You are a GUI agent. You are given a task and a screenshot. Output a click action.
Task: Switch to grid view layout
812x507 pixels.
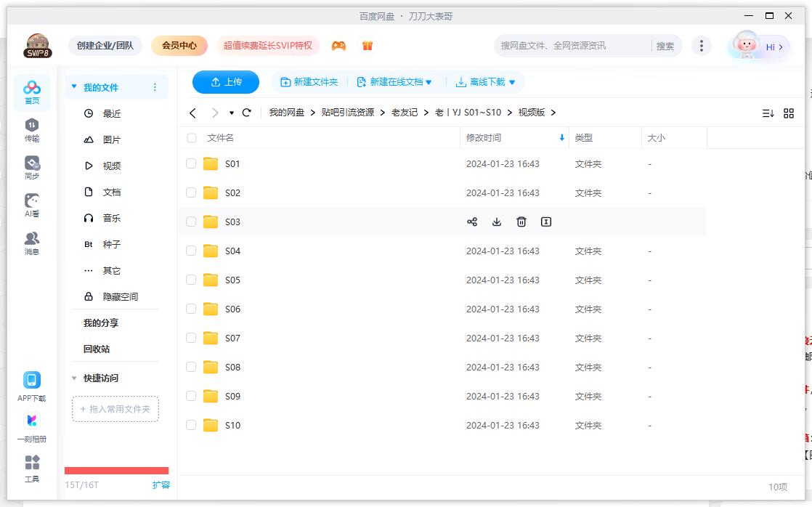tap(789, 113)
